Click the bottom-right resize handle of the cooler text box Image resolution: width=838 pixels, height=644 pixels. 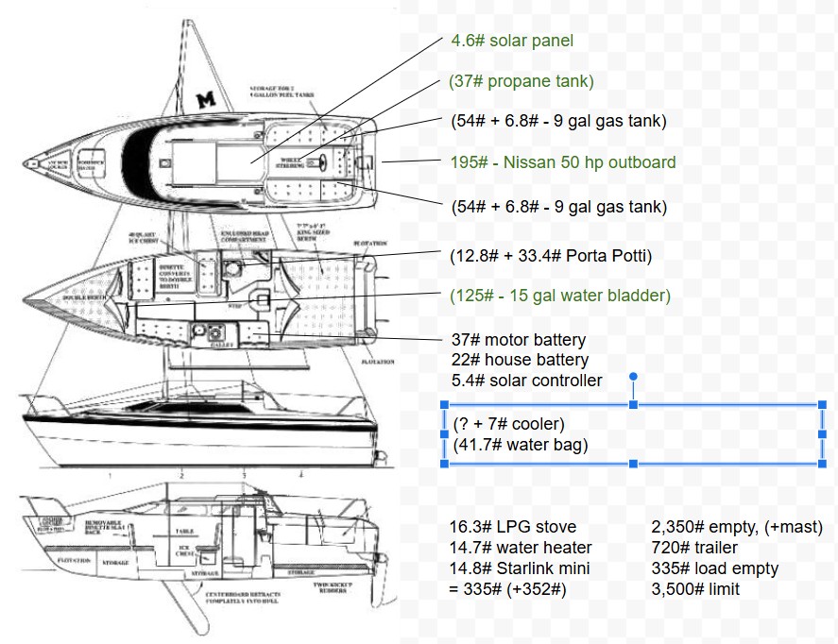(823, 463)
